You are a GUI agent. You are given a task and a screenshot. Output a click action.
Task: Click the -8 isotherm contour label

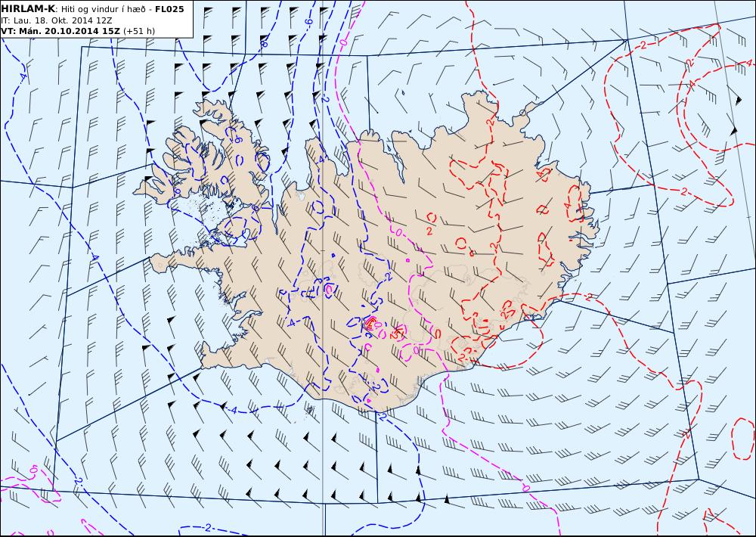click(x=264, y=44)
